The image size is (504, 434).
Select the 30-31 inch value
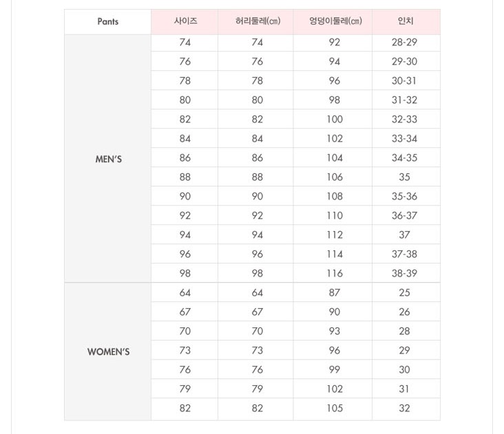point(405,80)
